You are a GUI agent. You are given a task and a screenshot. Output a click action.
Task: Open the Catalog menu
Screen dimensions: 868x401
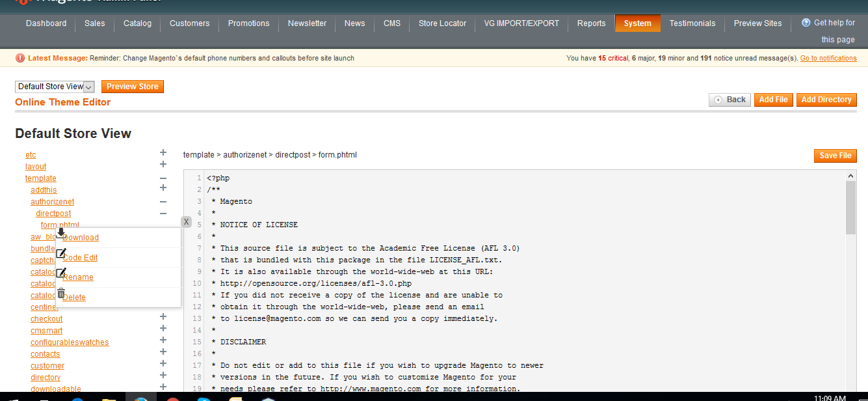coord(137,23)
